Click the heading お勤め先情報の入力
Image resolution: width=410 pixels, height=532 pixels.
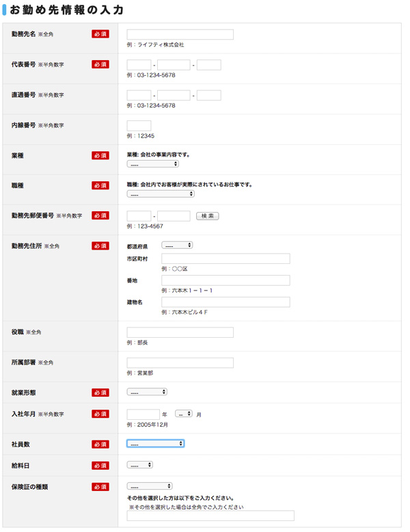click(x=66, y=10)
